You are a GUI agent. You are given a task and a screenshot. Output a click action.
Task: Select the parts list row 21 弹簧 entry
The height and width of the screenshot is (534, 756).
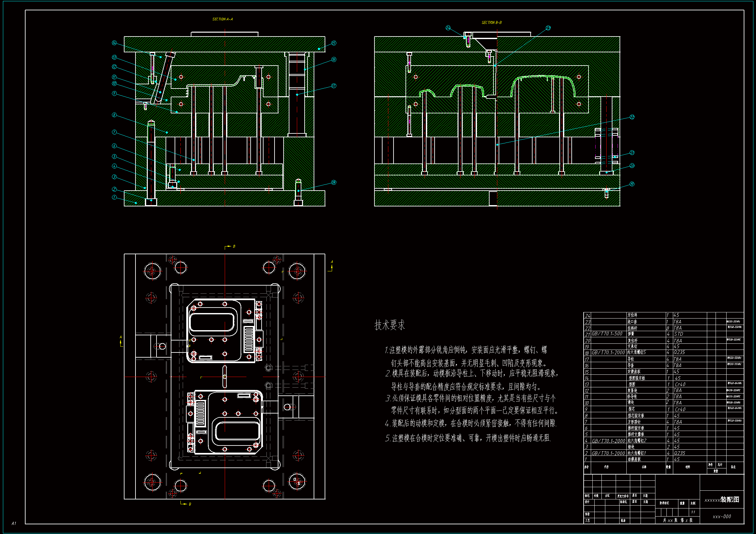tap(631, 334)
